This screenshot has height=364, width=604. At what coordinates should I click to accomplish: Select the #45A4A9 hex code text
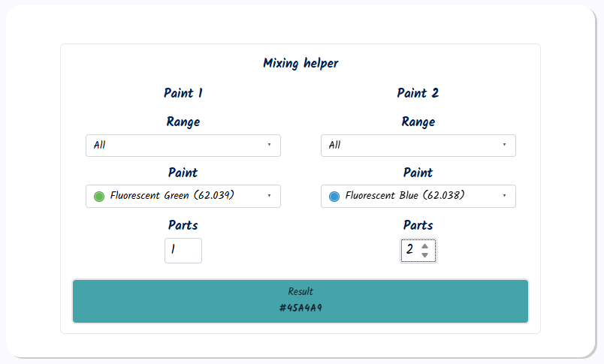pyautogui.click(x=300, y=308)
